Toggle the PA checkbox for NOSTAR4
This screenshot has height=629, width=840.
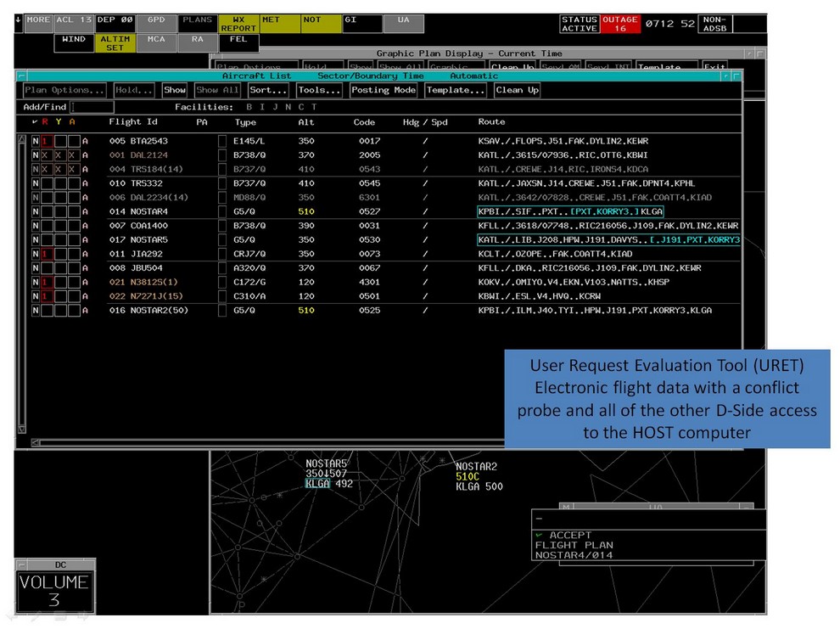pos(222,211)
